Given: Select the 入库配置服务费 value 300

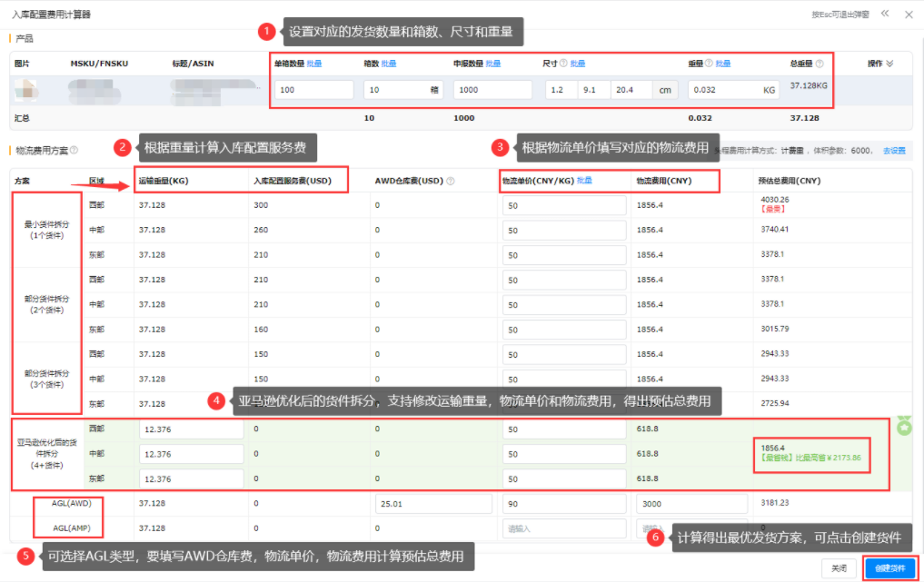Looking at the screenshot, I should click(261, 205).
